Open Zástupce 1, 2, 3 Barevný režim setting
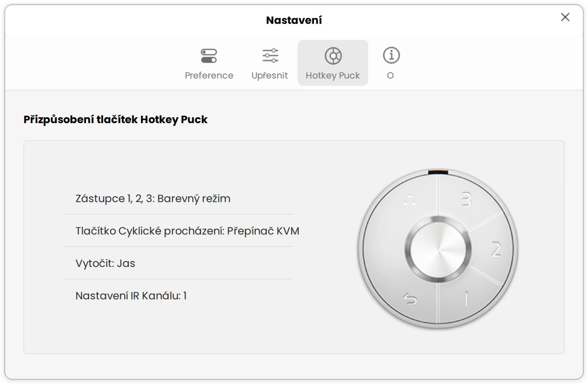The image size is (588, 384). pyautogui.click(x=153, y=198)
